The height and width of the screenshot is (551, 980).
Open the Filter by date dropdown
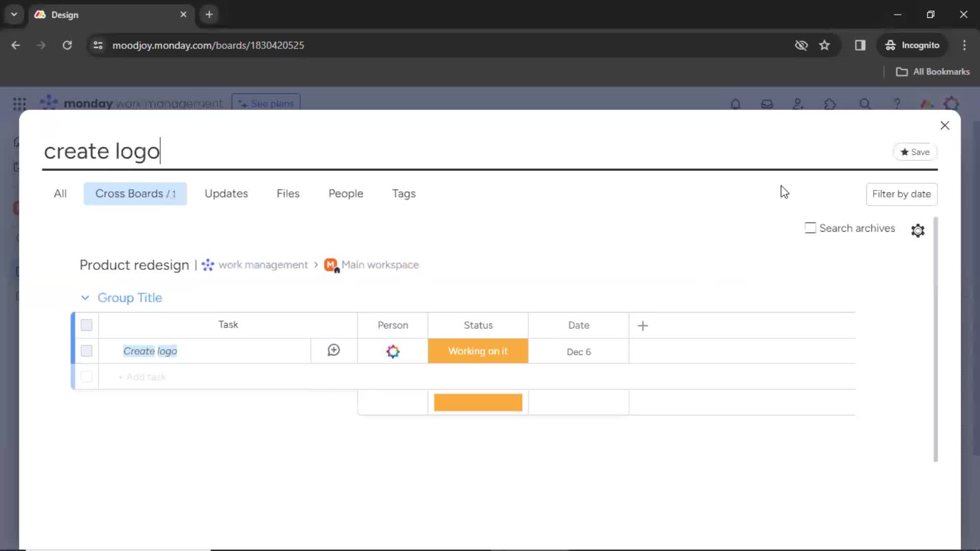[901, 194]
